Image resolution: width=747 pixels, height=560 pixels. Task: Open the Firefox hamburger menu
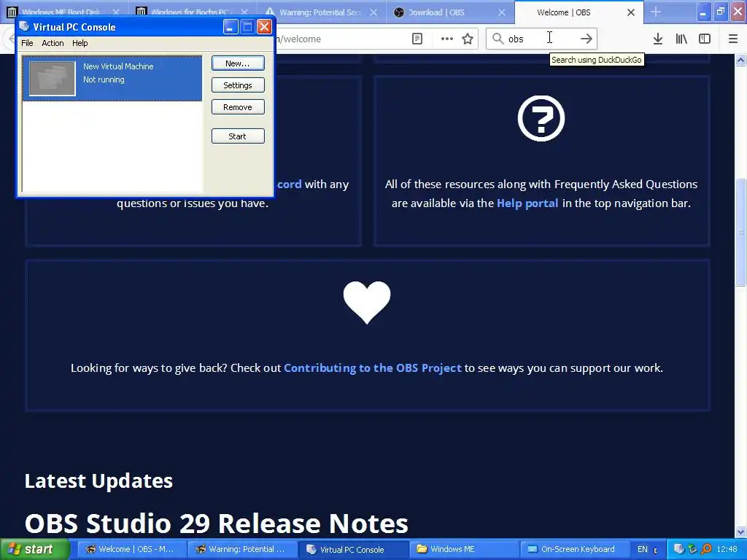point(733,39)
